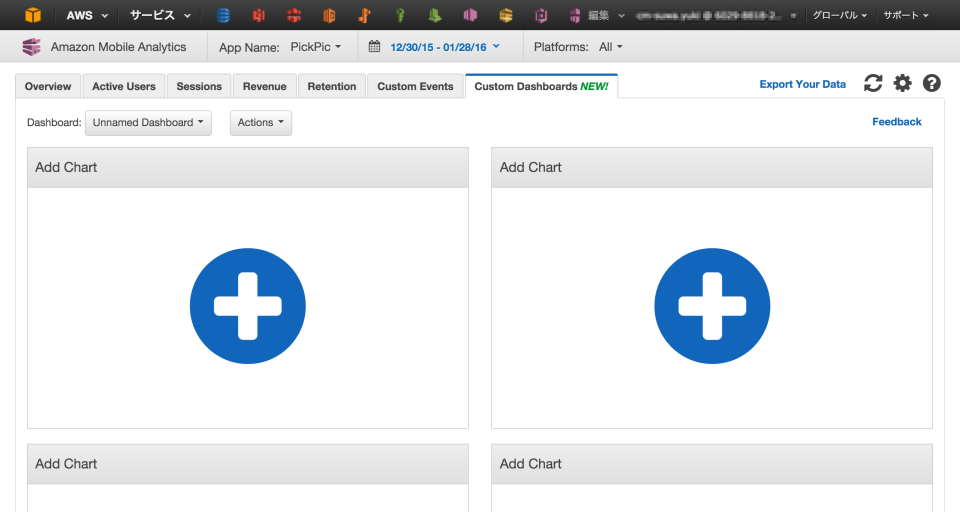Click the Dashboard: label
This screenshot has height=512, width=960.
pyautogui.click(x=54, y=122)
